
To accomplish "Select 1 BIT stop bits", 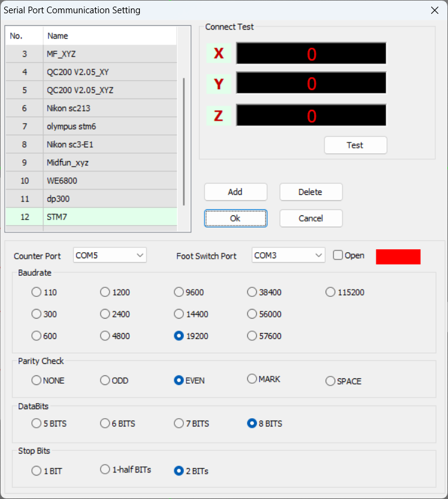I will pos(37,471).
